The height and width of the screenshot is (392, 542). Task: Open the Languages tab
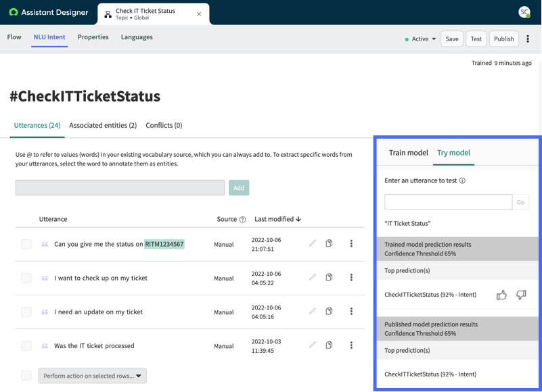point(137,37)
